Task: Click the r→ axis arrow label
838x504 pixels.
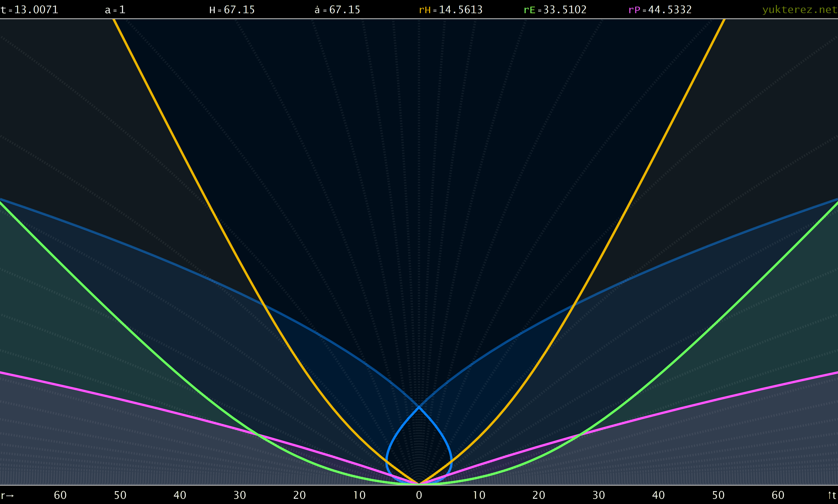Action: (7, 495)
